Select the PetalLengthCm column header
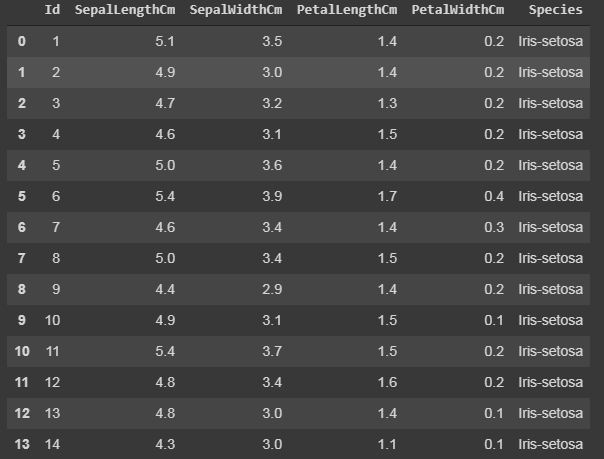 [x=347, y=10]
